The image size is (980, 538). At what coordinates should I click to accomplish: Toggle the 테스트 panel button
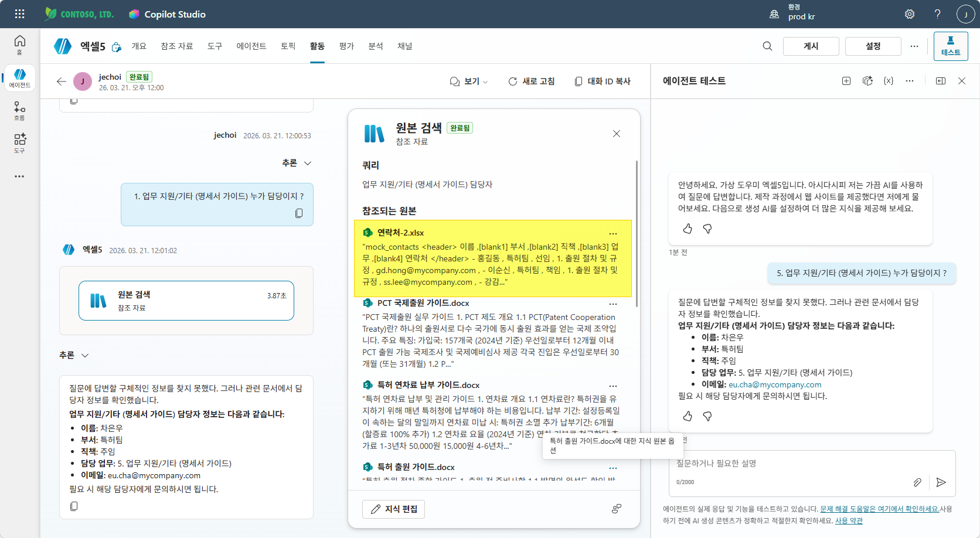950,45
